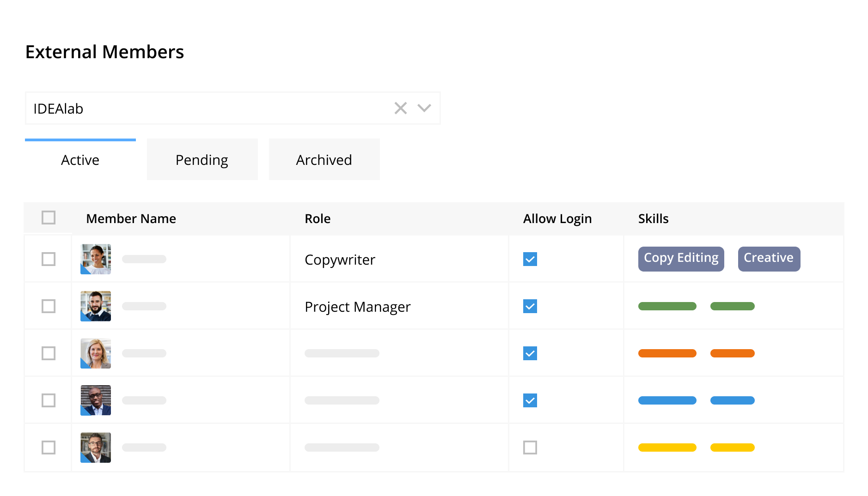Click the Allow Login column header
Image resolution: width=868 pixels, height=496 pixels.
tap(557, 218)
